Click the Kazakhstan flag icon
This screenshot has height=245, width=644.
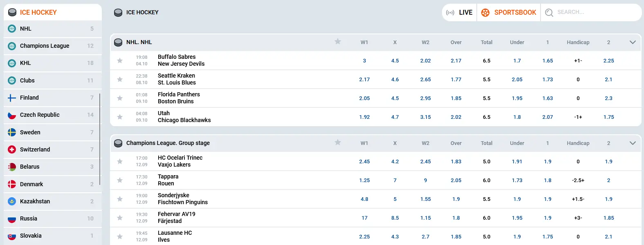coord(12,201)
